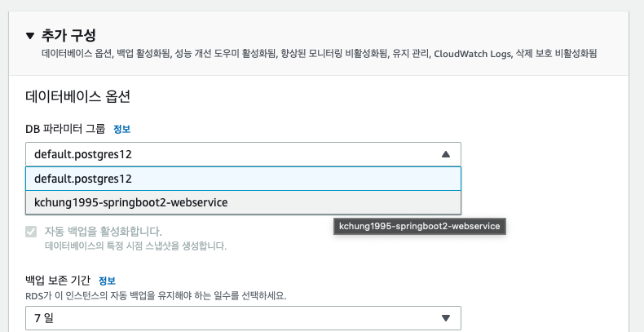Click the summary line mentioning CloudWatch Logs
The width and height of the screenshot is (644, 332).
point(319,53)
